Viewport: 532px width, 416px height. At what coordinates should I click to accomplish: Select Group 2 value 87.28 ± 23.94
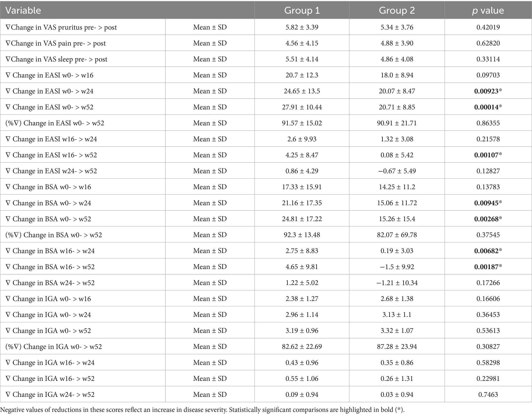point(397,346)
